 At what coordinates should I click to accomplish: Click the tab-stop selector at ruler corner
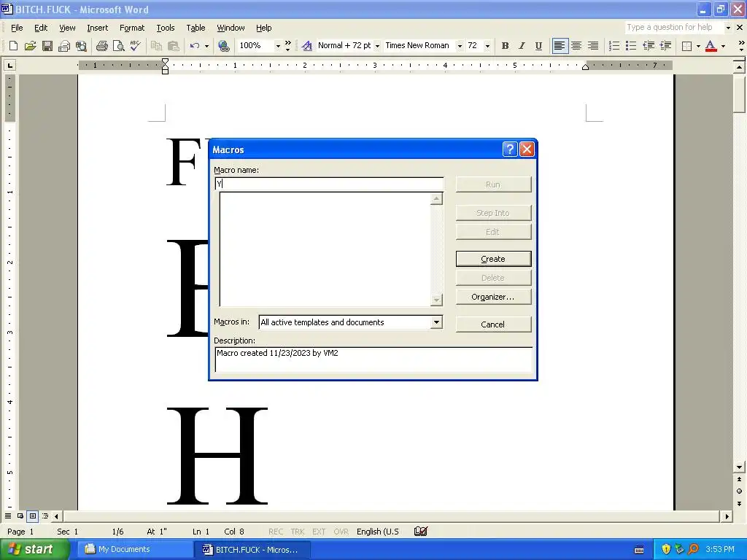(x=9, y=65)
